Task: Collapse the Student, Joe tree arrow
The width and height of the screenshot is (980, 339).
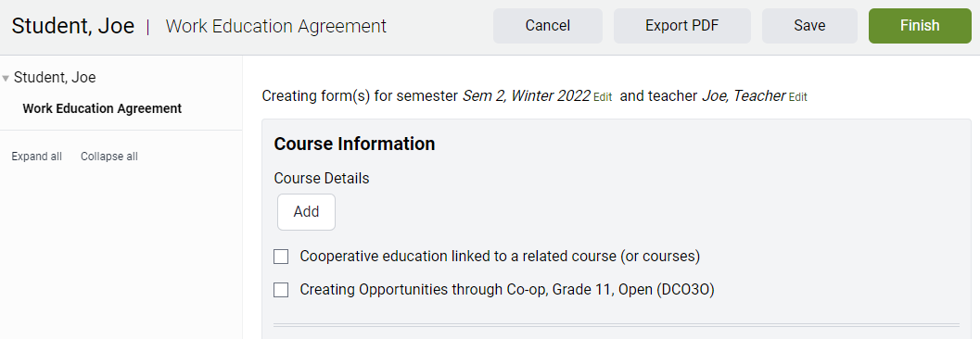Action: click(6, 79)
